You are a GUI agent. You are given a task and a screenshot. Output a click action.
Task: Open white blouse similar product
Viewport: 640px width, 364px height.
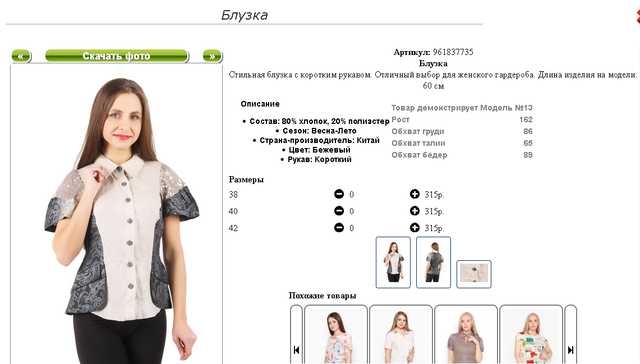click(401, 335)
